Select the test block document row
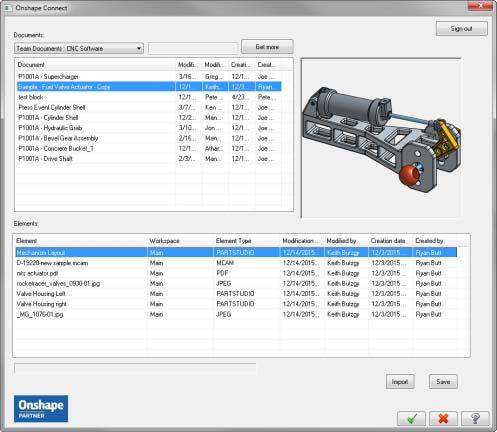Viewport: 497px width, 432px height. pyautogui.click(x=149, y=97)
